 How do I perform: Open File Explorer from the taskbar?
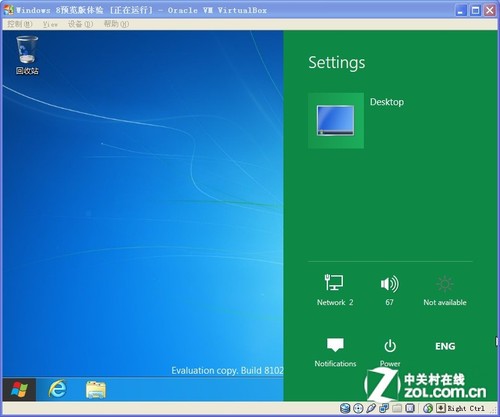click(x=96, y=390)
